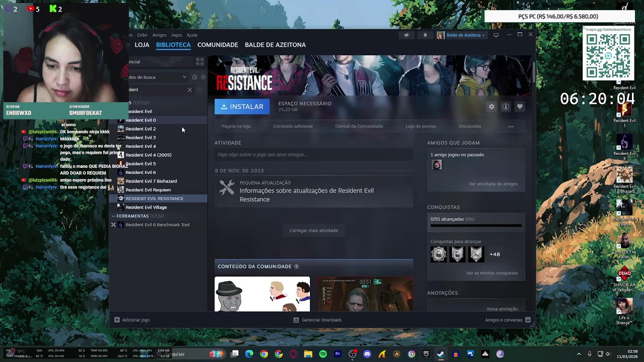Open BALDE DE AZEITONA profile tab
This screenshot has height=362, width=644.
pyautogui.click(x=275, y=45)
